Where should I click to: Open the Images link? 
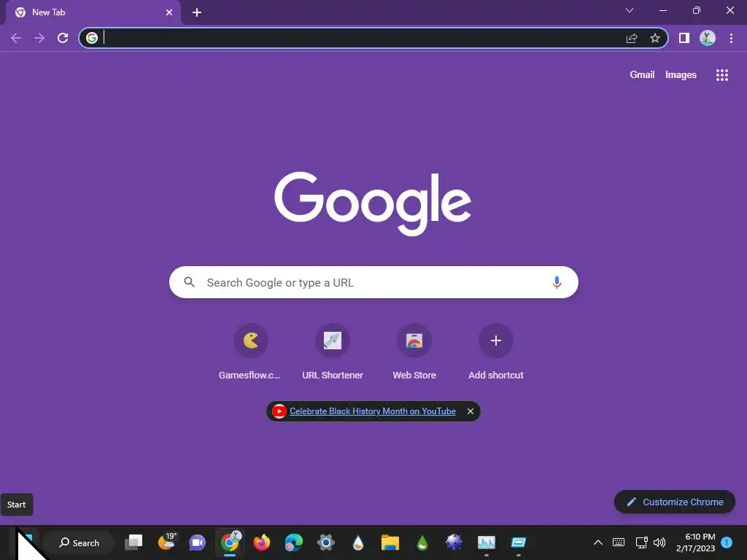(x=681, y=75)
